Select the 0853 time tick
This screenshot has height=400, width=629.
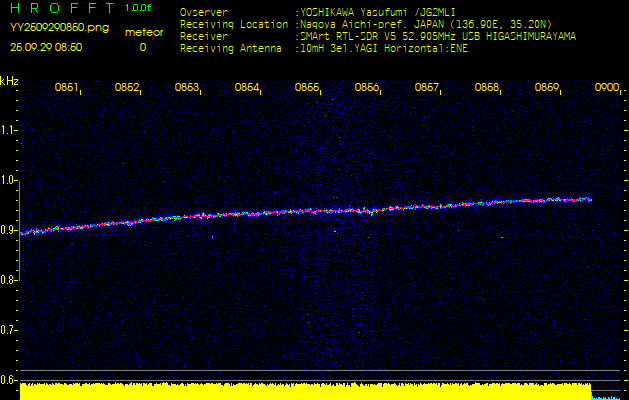pyautogui.click(x=187, y=88)
